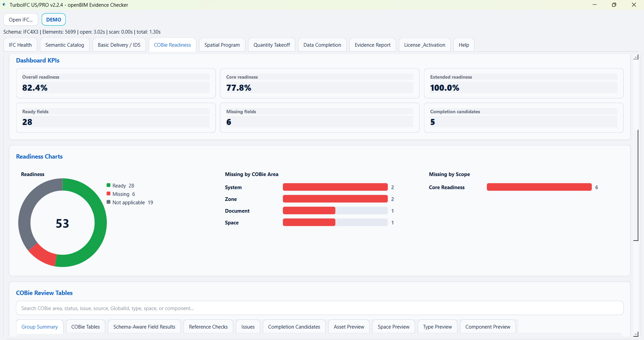Open the IFC Health tab
The height and width of the screenshot is (340, 644).
coord(20,45)
